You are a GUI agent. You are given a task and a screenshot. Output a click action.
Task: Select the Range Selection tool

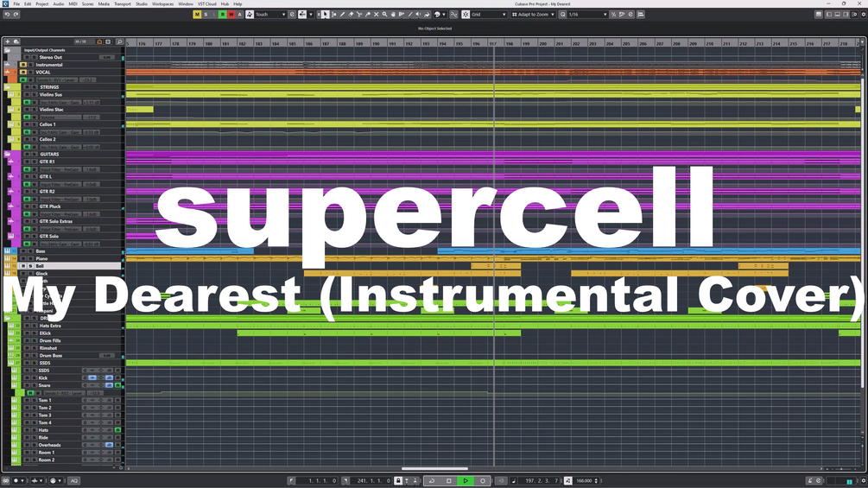coord(333,15)
